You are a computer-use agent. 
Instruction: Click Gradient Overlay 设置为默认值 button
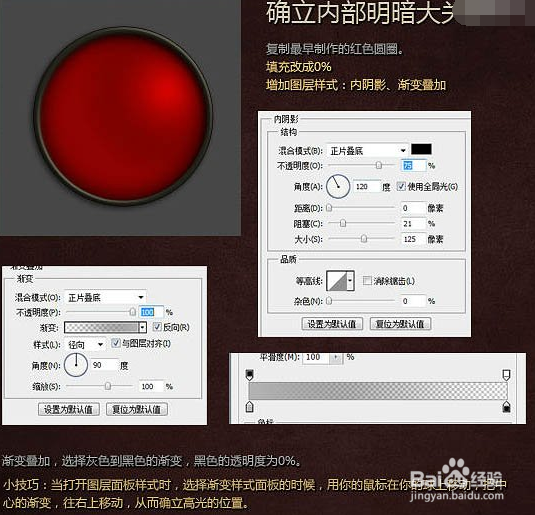(69, 409)
